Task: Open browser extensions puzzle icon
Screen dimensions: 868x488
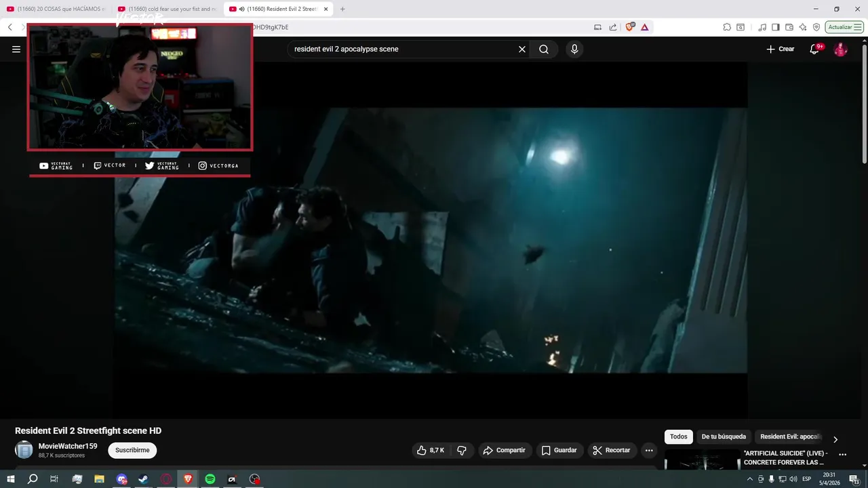Action: (x=727, y=27)
